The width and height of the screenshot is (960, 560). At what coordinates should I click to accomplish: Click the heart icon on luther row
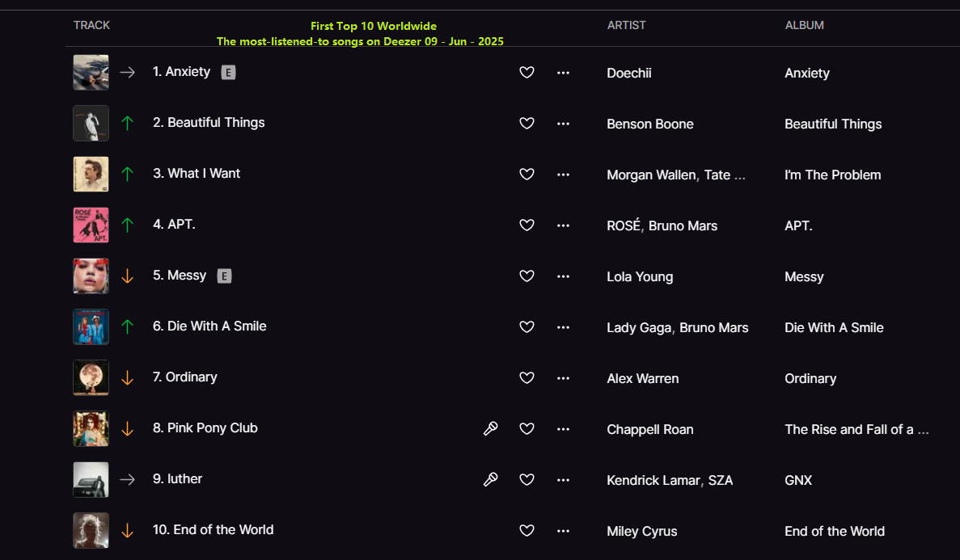pyautogui.click(x=527, y=480)
